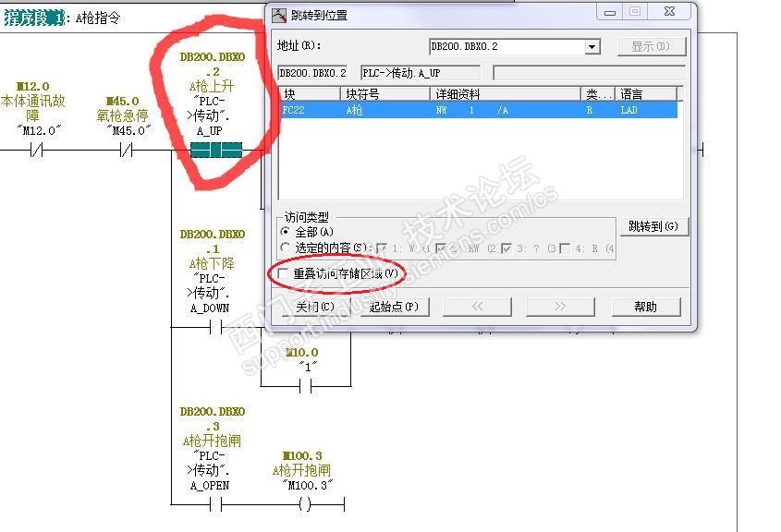Toggle access type checkbox 3: ?

click(x=506, y=248)
